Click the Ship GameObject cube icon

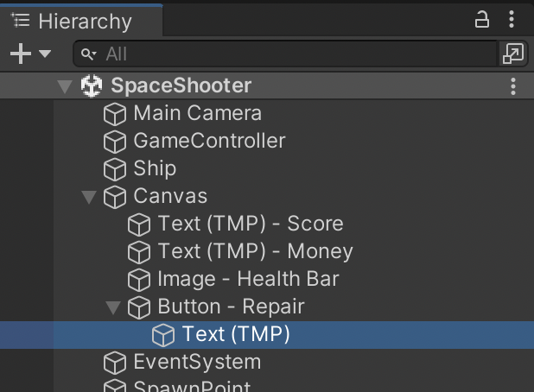tap(115, 169)
